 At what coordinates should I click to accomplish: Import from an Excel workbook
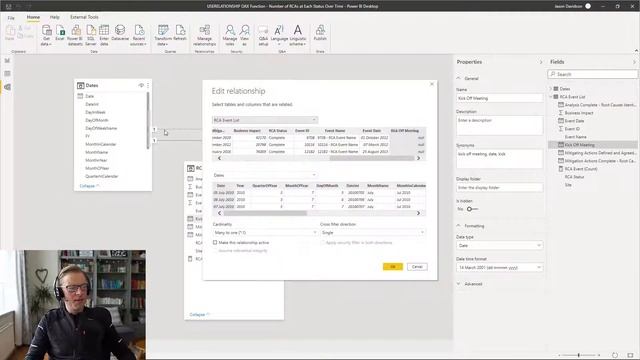60,33
